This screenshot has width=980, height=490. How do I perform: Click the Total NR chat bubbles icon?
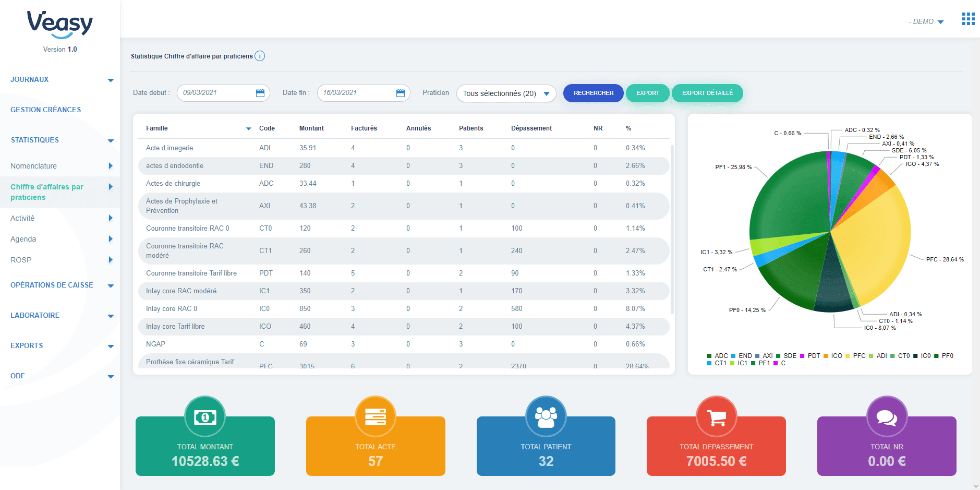pos(887,416)
